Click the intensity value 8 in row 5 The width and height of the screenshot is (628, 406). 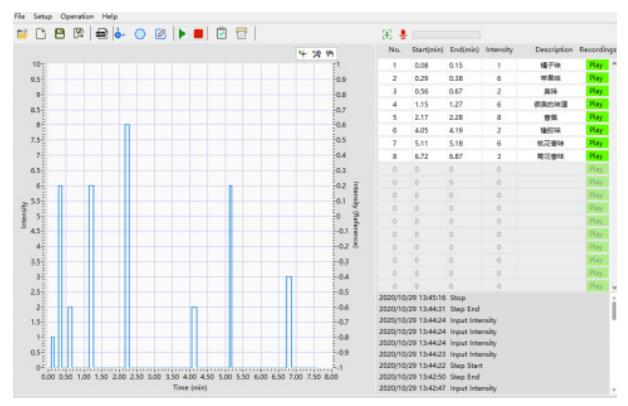coord(499,117)
